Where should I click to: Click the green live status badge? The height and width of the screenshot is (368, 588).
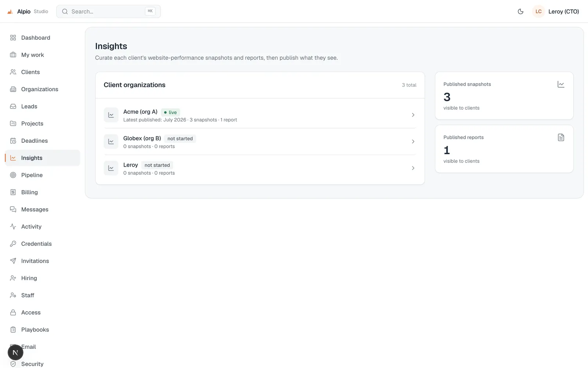(x=171, y=112)
